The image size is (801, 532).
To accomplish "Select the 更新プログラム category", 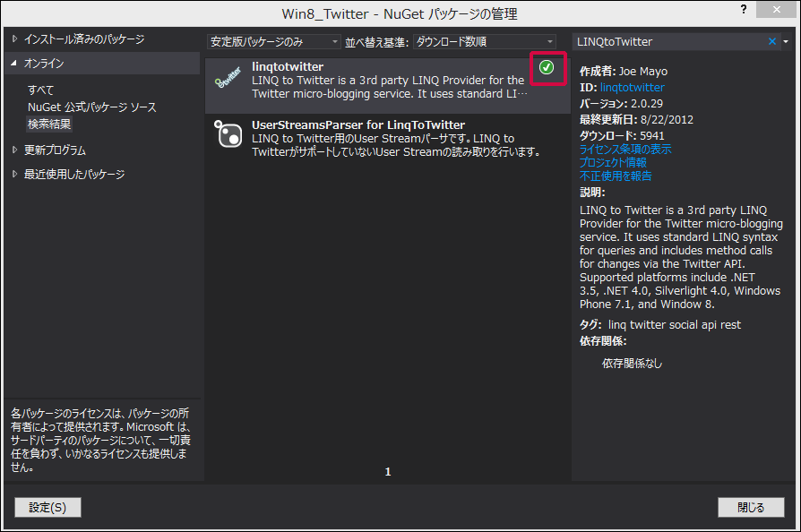I will (55, 150).
